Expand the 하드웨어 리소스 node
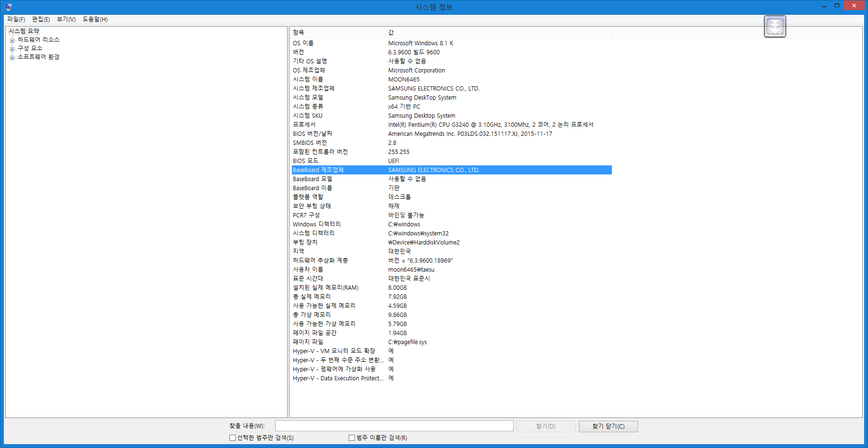 (x=12, y=40)
